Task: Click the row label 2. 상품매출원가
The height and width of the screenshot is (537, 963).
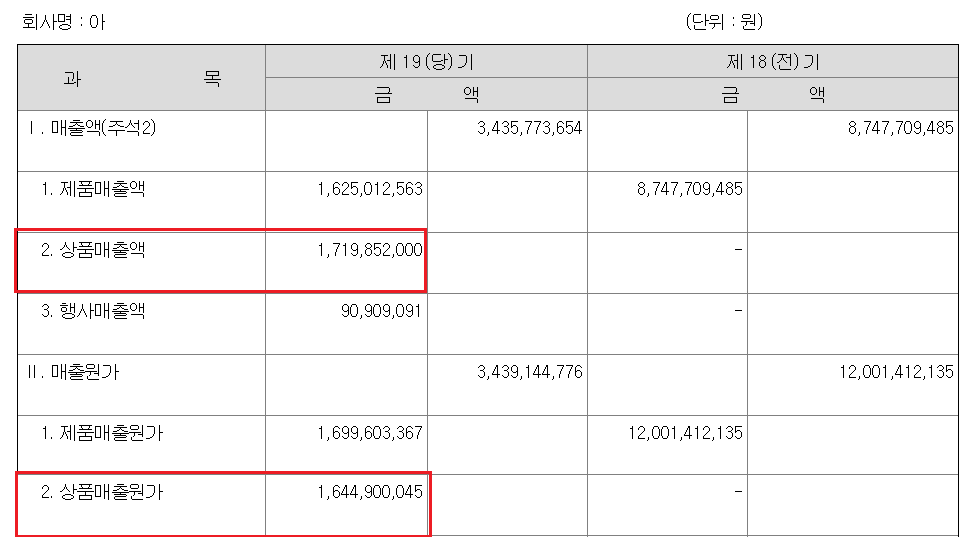Action: [x=102, y=492]
